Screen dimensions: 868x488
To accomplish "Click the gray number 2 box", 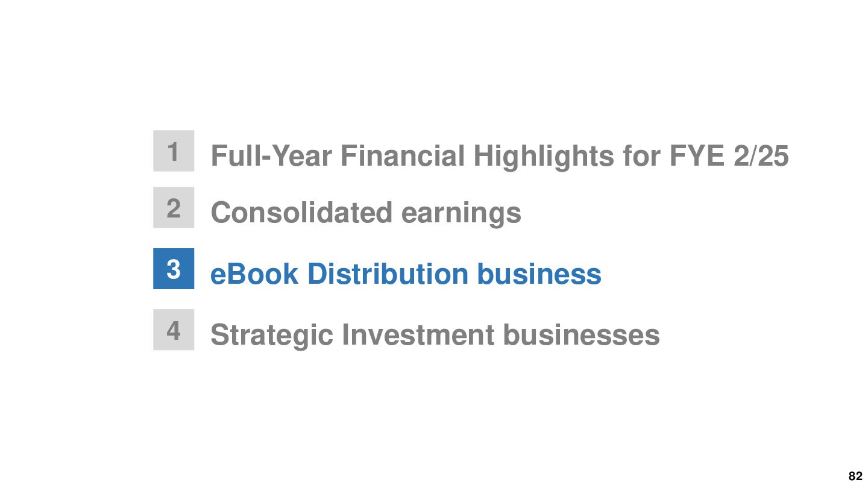I will click(174, 207).
